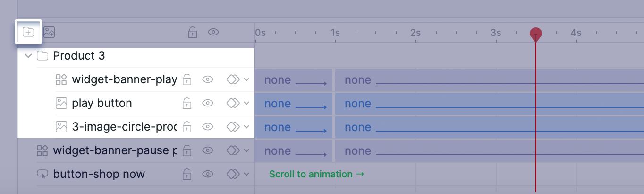This screenshot has width=644, height=194.
Task: Lock the widget-banner-pause layer
Action: (x=187, y=150)
